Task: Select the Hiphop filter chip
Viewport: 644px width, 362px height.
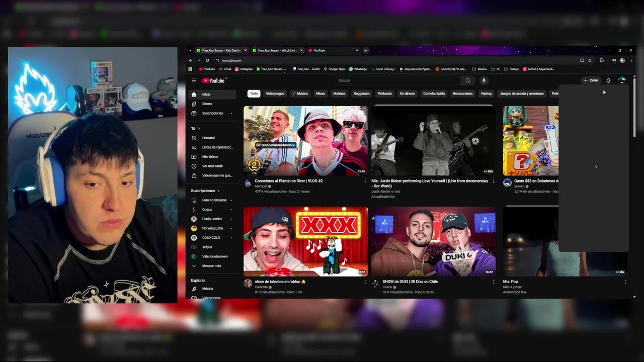Action: click(486, 94)
